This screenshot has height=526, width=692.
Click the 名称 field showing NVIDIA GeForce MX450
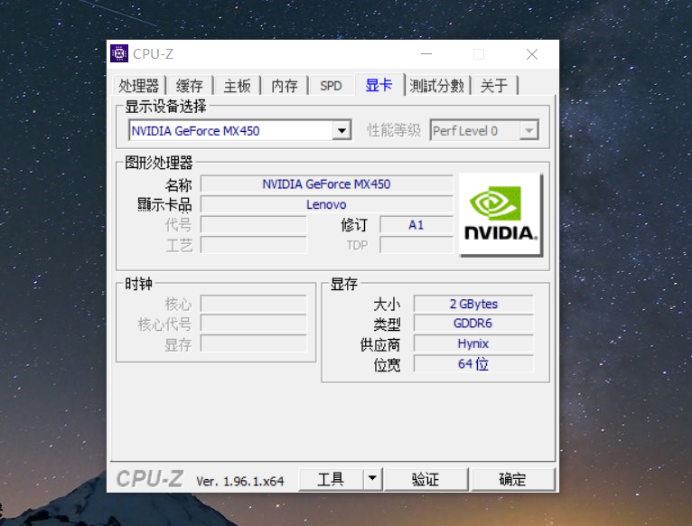[327, 184]
